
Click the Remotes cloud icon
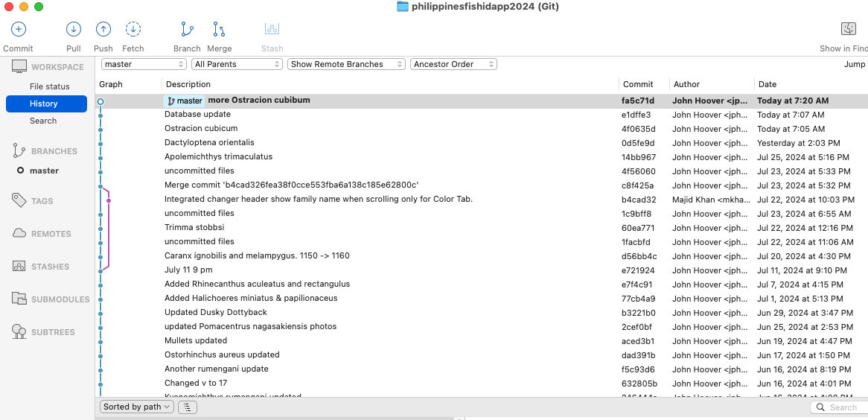click(x=19, y=233)
